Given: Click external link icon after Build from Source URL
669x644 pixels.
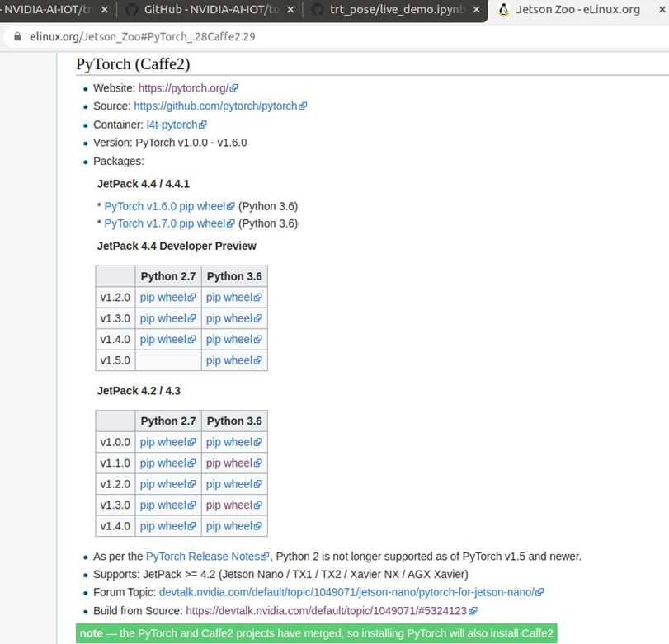Looking at the screenshot, I should [x=473, y=611].
